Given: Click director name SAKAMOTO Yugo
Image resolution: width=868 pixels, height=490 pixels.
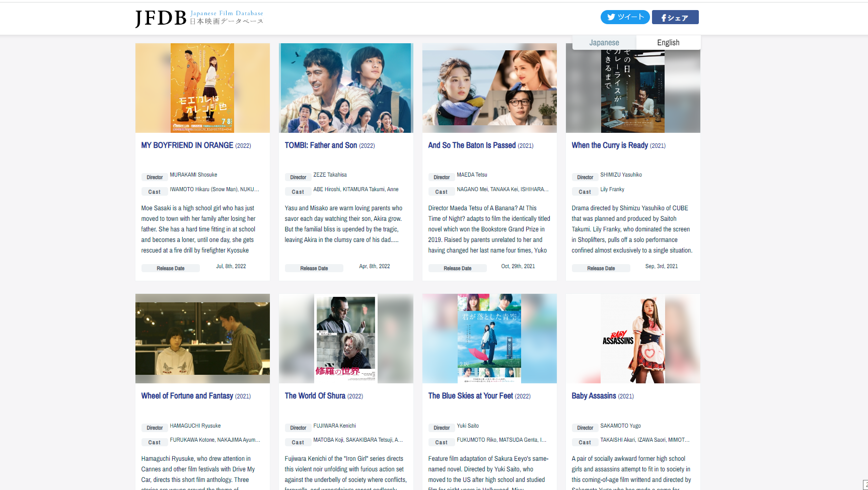Looking at the screenshot, I should tap(620, 426).
